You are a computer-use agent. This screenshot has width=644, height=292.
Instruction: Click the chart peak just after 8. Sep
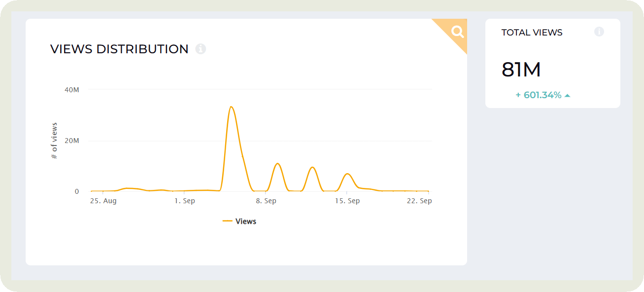pyautogui.click(x=278, y=163)
